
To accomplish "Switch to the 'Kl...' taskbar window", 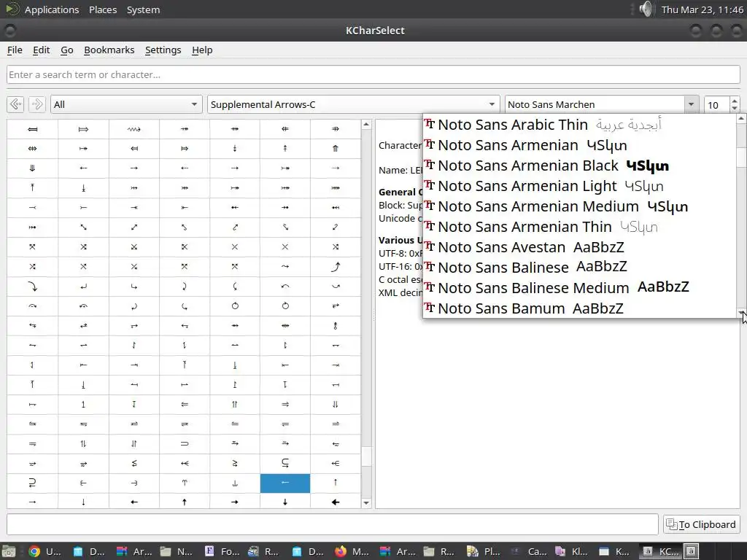I will (x=572, y=551).
